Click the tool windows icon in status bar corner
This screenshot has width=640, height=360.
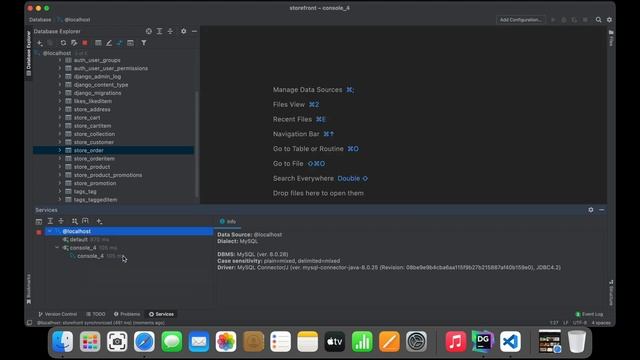29,323
